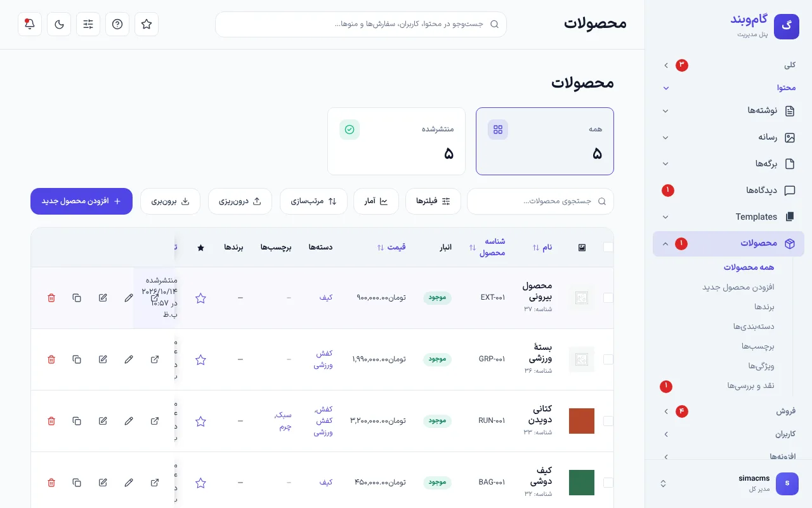Open کیف دوشی product in new tab

pos(155,483)
